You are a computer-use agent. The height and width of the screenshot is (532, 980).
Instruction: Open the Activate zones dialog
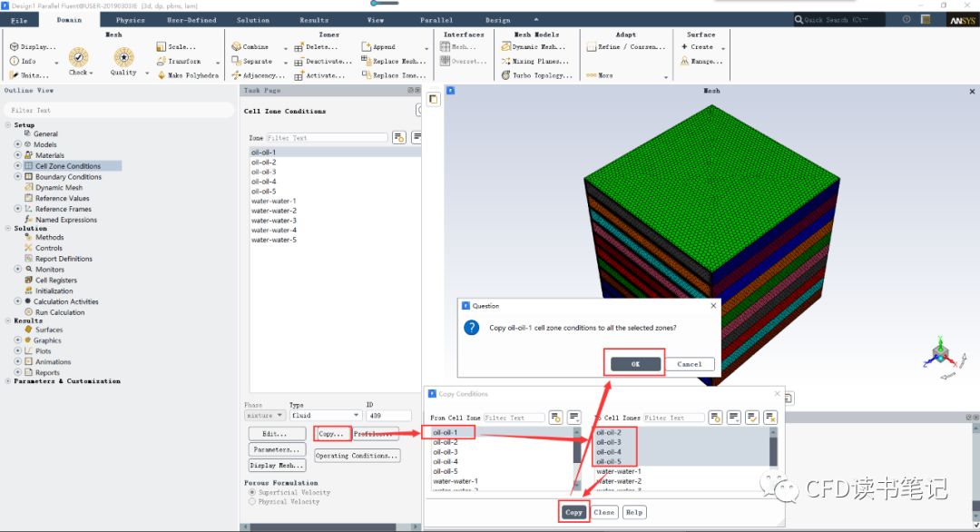(319, 75)
